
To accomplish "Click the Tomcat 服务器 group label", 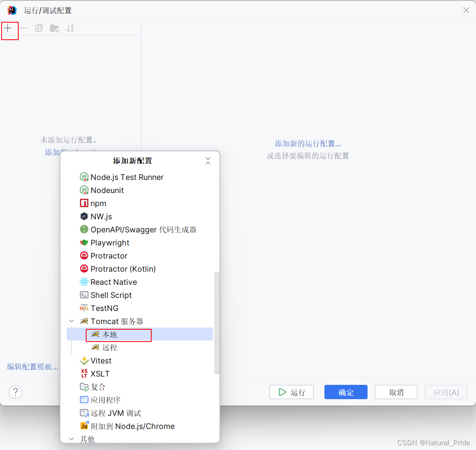I will [117, 321].
